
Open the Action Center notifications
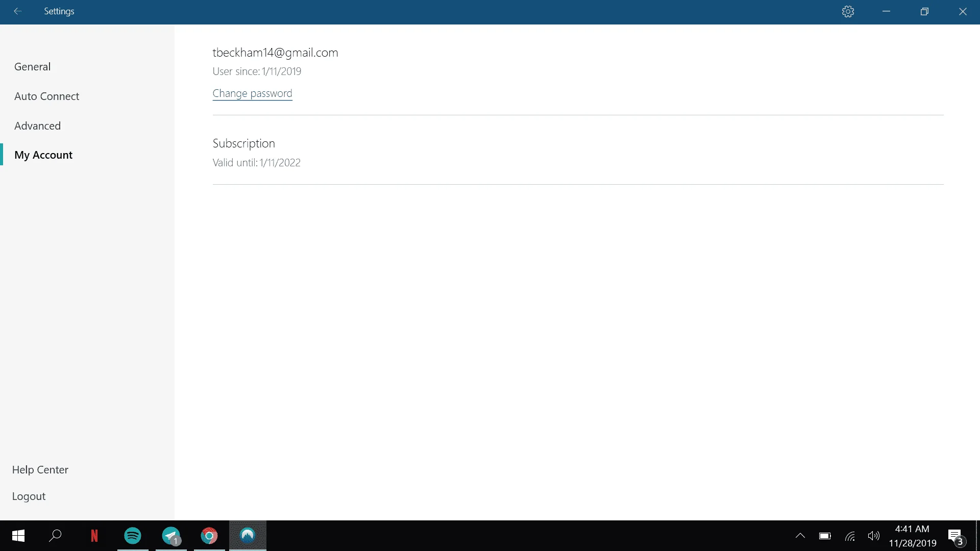pos(957,537)
